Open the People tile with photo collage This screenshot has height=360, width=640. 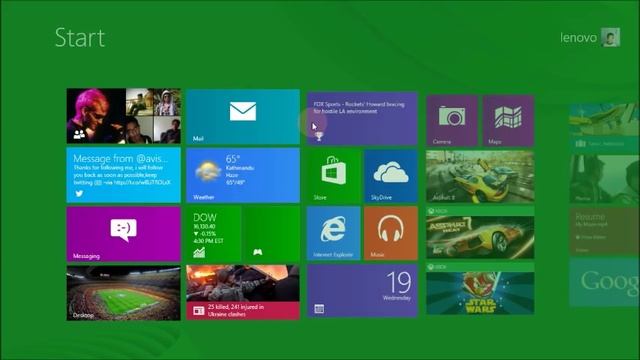click(123, 116)
